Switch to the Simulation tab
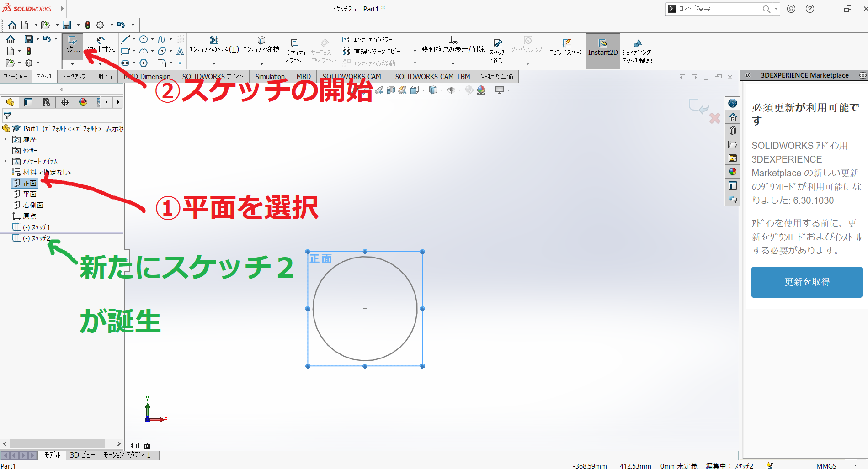The width and height of the screenshot is (868, 469). point(270,76)
